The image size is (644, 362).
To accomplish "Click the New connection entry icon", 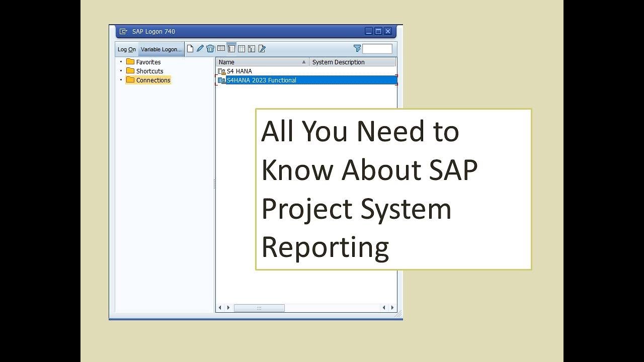I will click(x=190, y=49).
